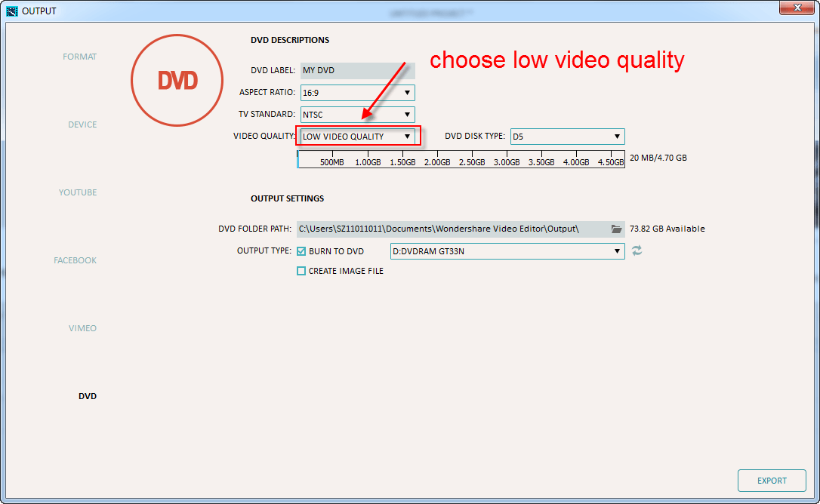Toggle the Burn to DVD checkbox

click(301, 251)
